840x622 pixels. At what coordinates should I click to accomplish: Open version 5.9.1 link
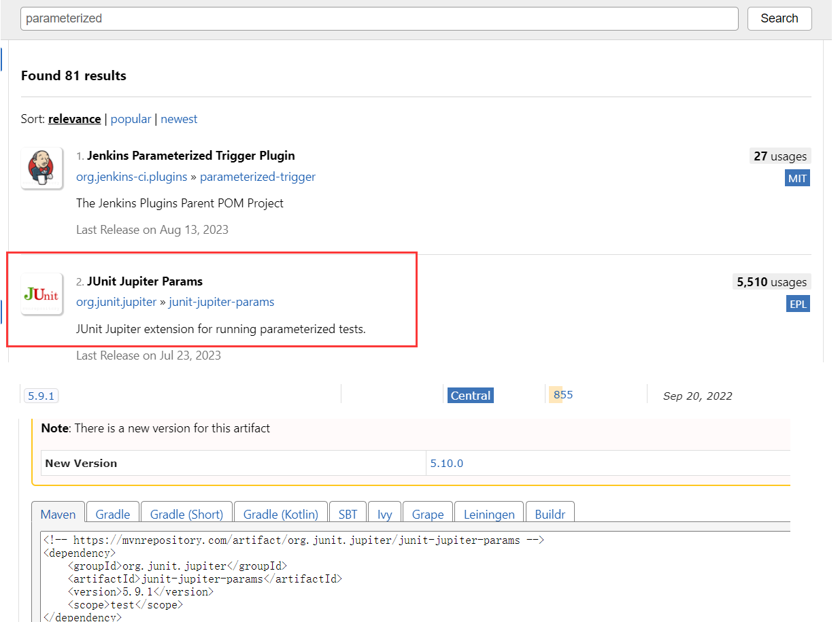point(41,396)
